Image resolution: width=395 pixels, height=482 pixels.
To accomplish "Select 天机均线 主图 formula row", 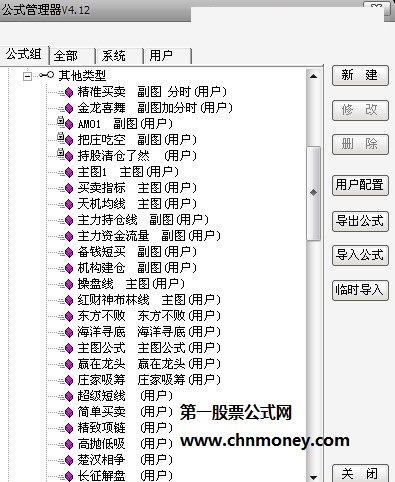I will (x=137, y=204).
